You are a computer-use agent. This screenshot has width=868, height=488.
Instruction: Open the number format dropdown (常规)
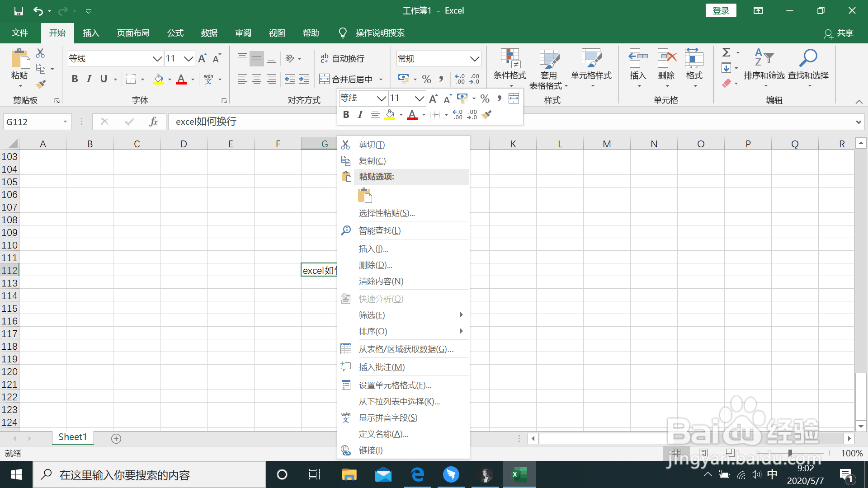pyautogui.click(x=474, y=58)
